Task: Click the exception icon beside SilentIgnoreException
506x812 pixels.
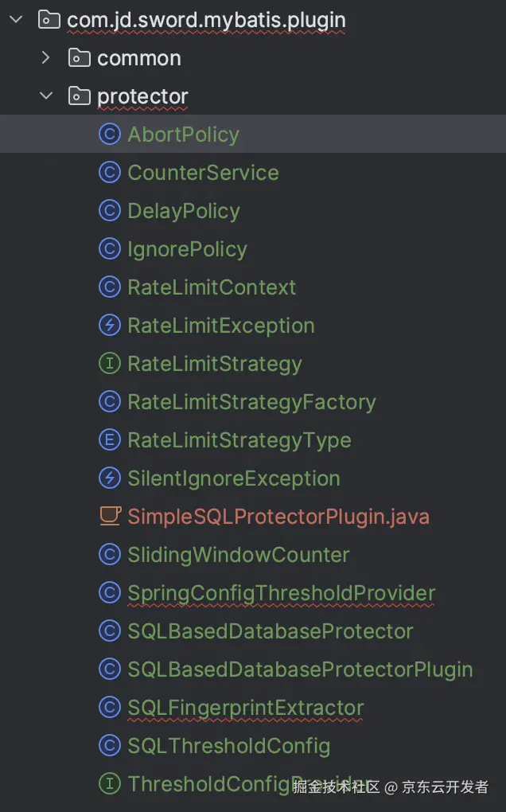Action: coord(109,478)
